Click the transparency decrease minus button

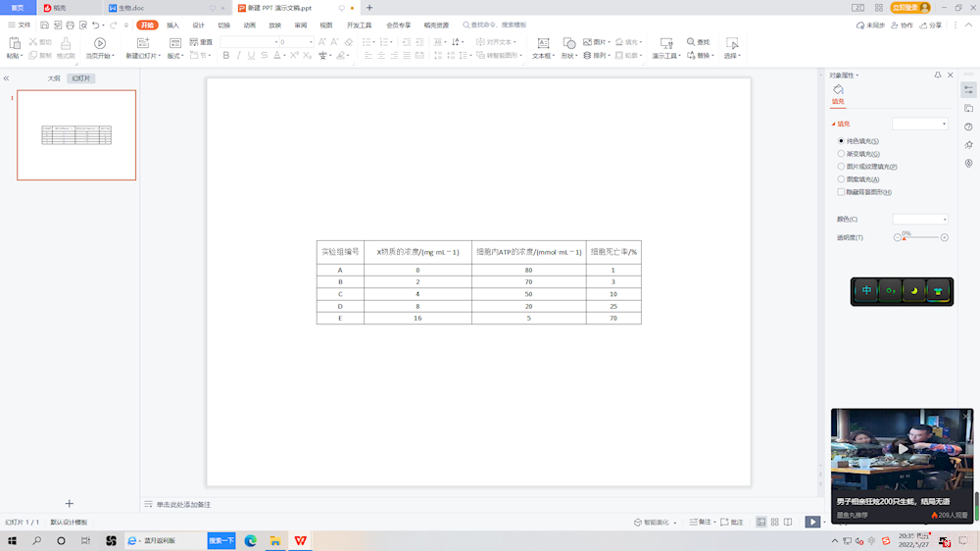(898, 237)
